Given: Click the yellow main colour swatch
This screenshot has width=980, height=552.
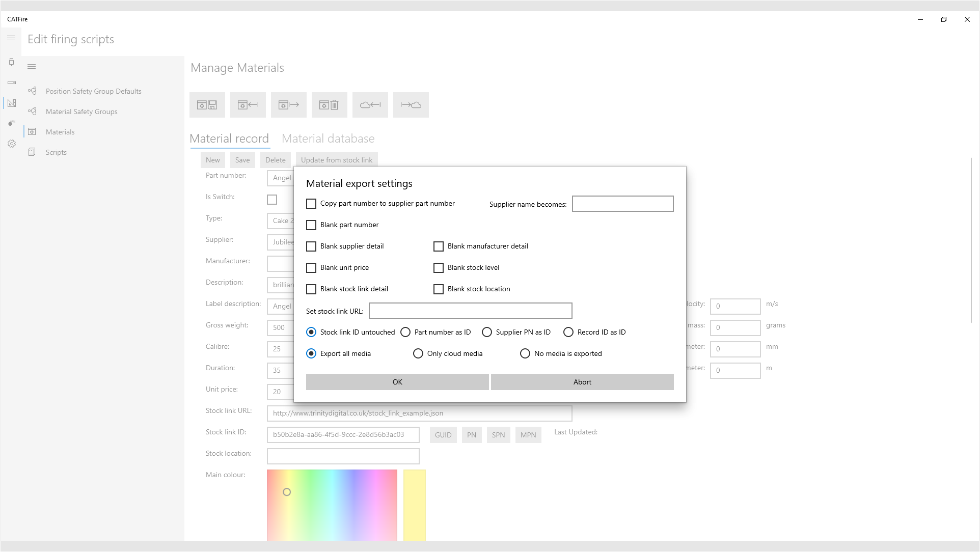Looking at the screenshot, I should 415,504.
